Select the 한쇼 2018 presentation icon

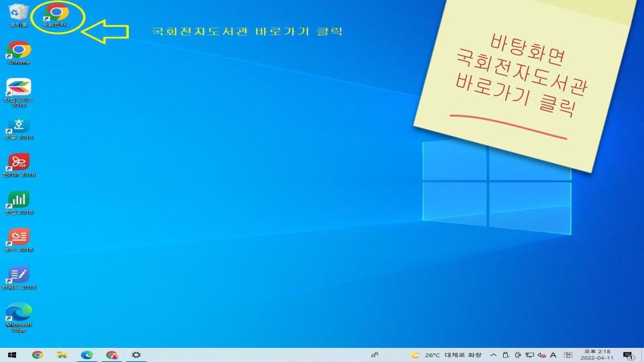(x=19, y=240)
